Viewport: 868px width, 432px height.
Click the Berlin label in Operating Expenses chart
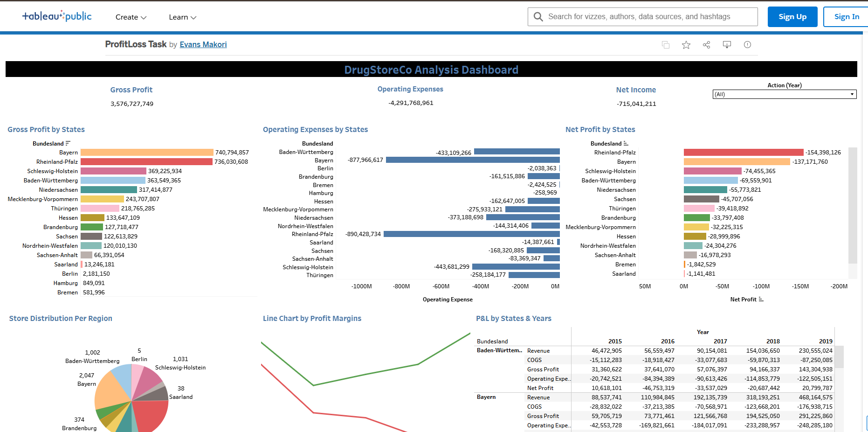pos(325,168)
